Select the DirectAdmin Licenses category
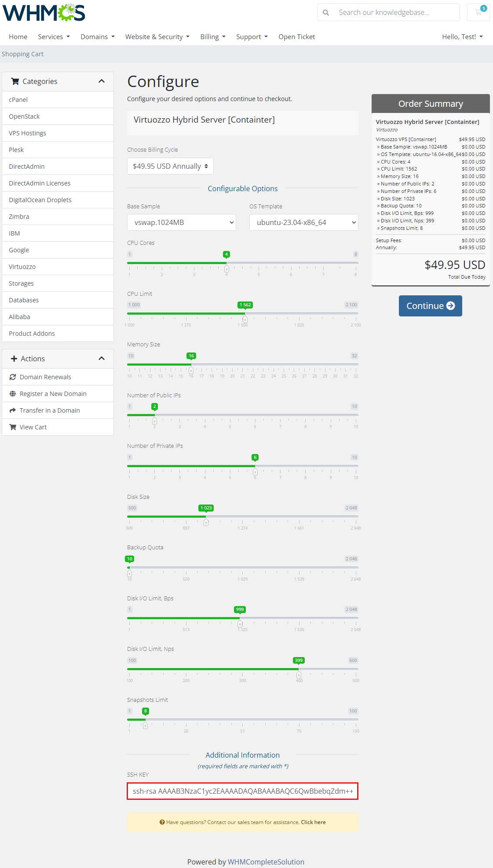The width and height of the screenshot is (493, 868). tap(58, 183)
